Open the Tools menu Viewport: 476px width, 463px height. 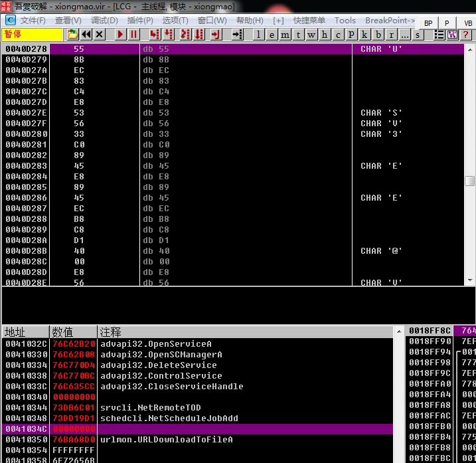(345, 21)
